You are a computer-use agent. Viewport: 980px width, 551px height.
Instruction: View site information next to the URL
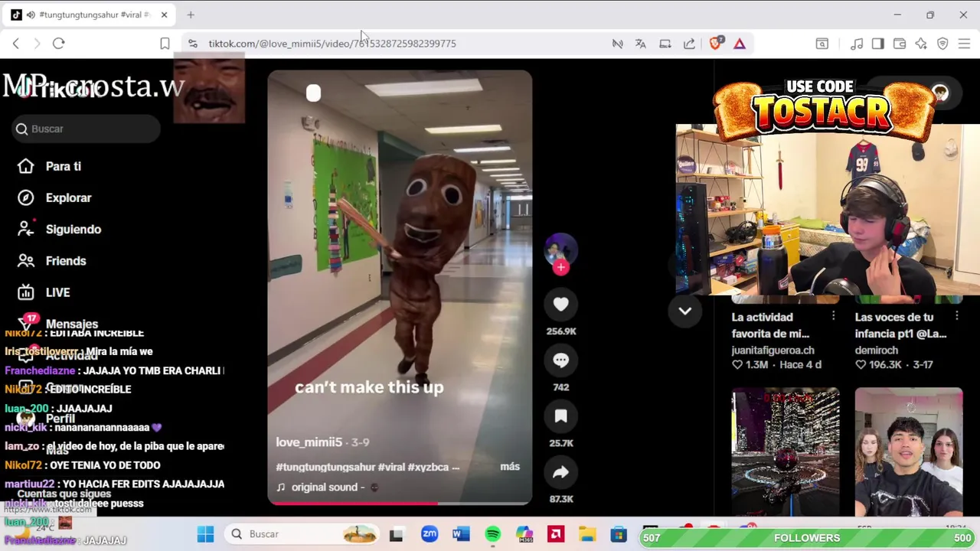(x=192, y=44)
